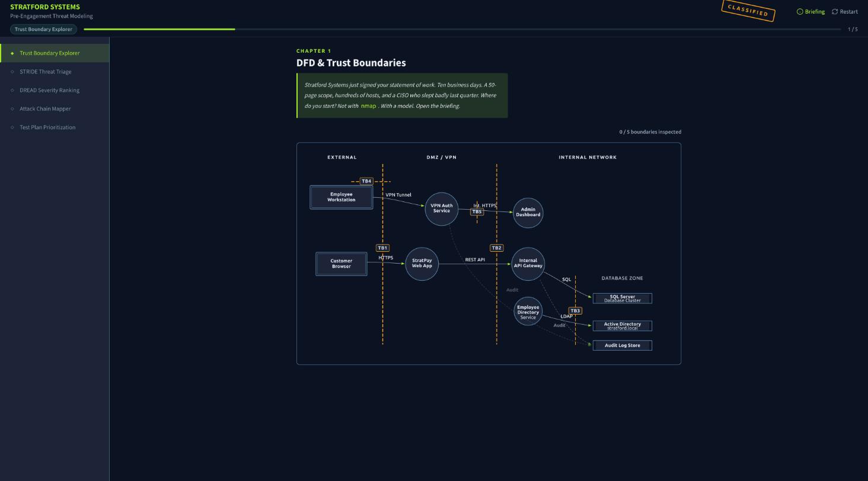Inspect trust boundary TB1 marker

(382, 248)
